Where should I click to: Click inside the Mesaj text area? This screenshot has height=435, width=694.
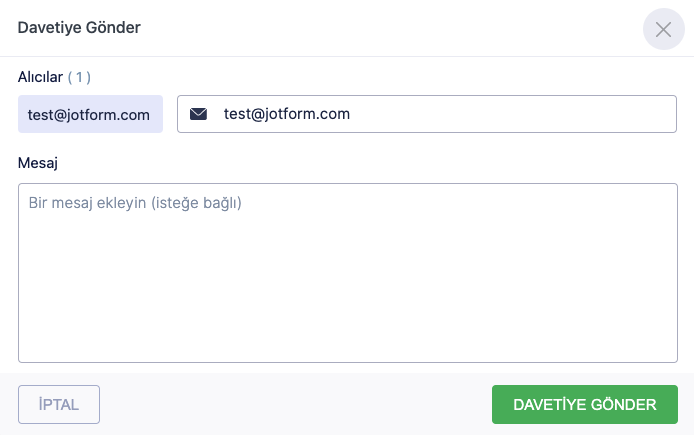coord(348,272)
